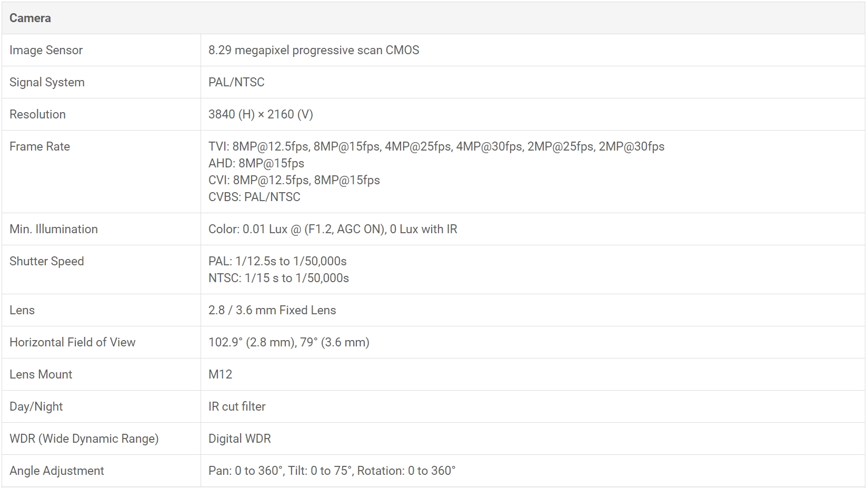The image size is (868, 488).
Task: Click the NTSC shutter speed line
Action: 278,278
